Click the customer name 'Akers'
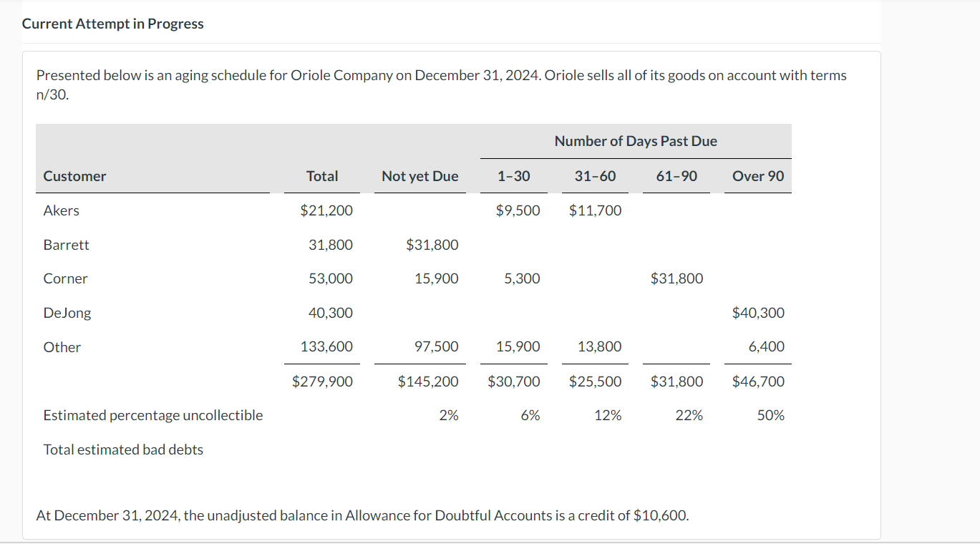Image resolution: width=980 pixels, height=544 pixels. pyautogui.click(x=62, y=210)
